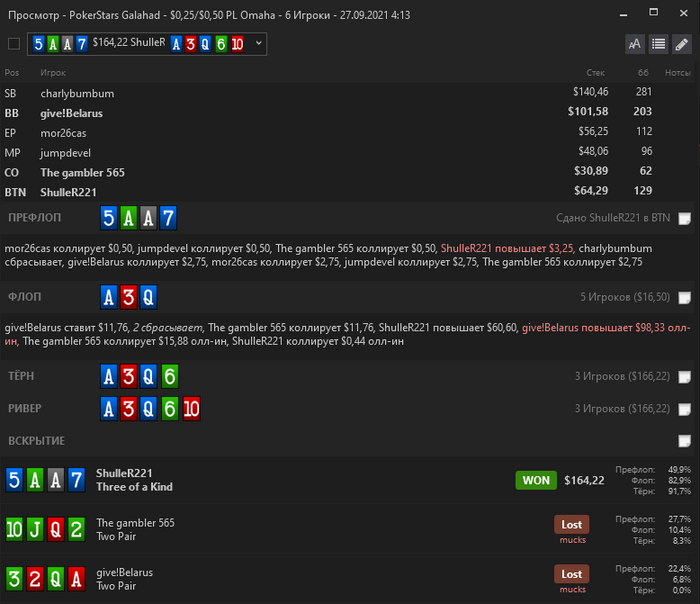
Task: Click the blue 7 card in ПРЕФЛОП hand
Action: click(168, 218)
